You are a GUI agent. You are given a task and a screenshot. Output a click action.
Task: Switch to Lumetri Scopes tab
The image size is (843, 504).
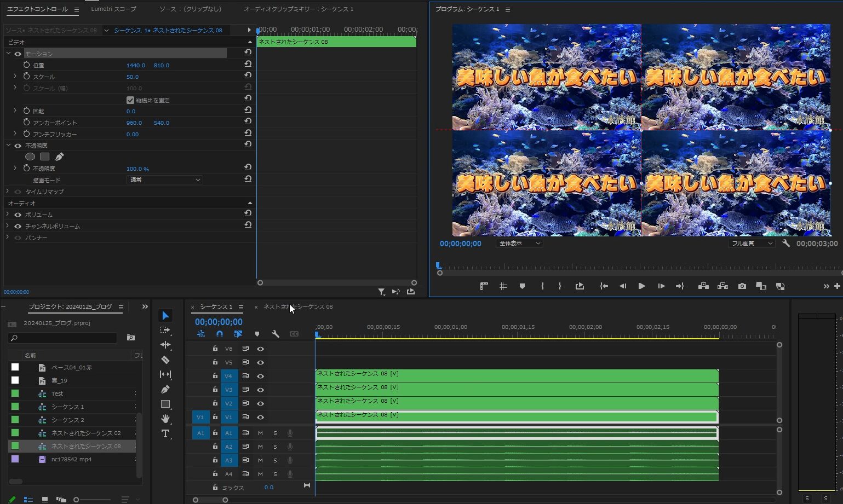[x=113, y=9]
